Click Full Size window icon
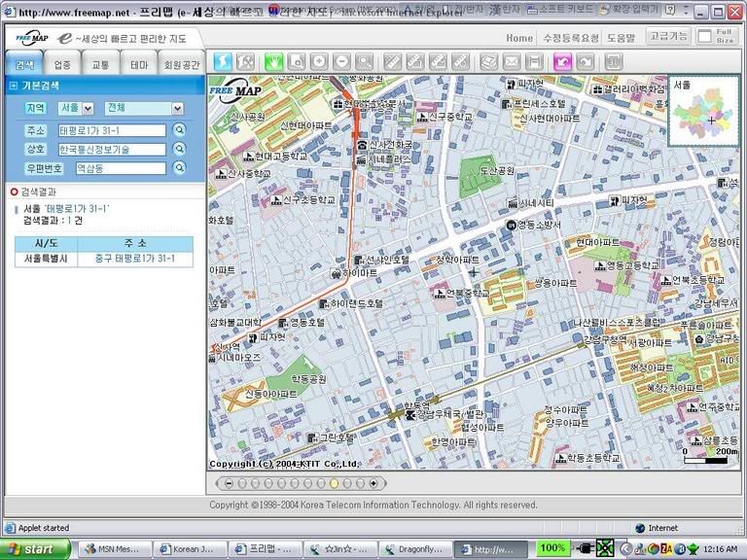747x560 pixels. (717, 36)
